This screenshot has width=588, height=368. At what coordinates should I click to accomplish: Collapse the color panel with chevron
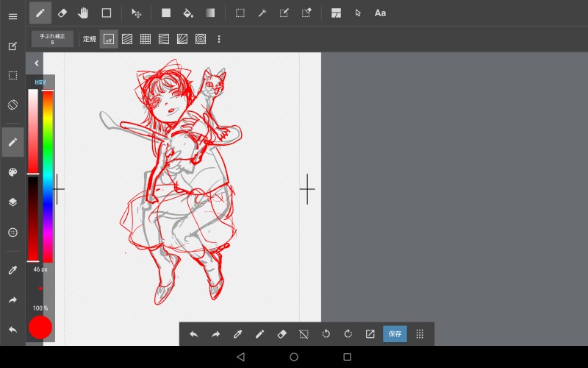(36, 63)
